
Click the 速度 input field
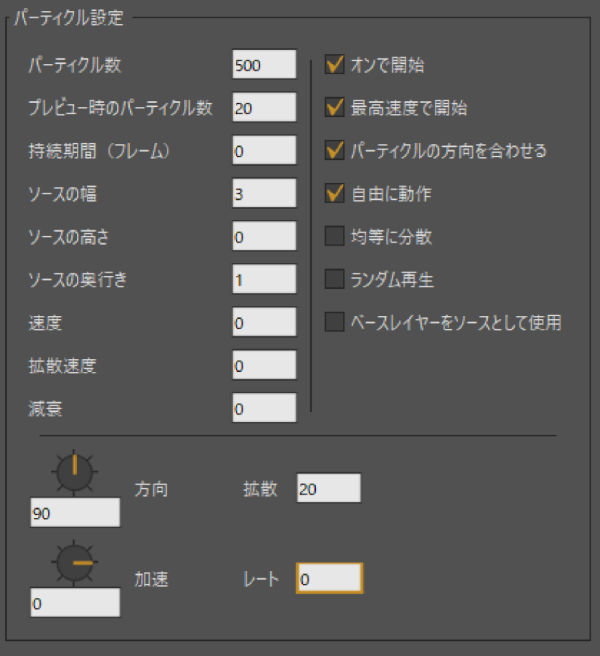click(x=264, y=323)
